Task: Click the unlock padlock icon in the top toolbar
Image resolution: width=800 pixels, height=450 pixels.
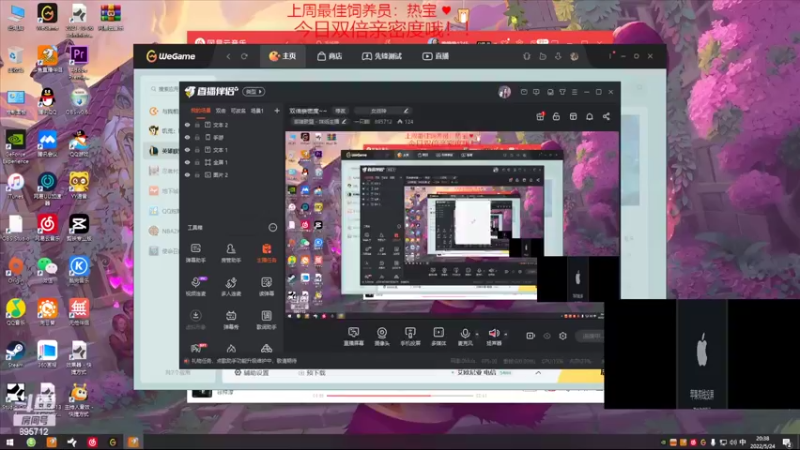Action: [x=556, y=116]
